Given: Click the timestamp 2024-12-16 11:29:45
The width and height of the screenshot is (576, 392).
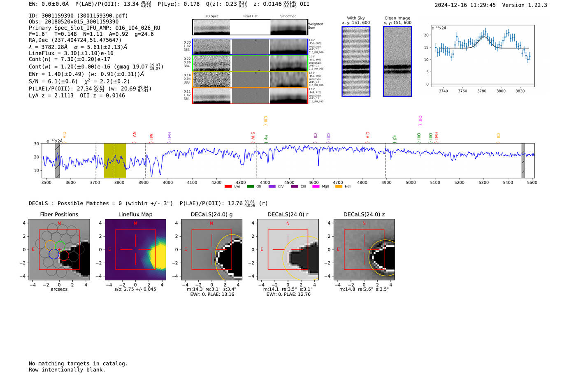Looking at the screenshot, I should (465, 5).
